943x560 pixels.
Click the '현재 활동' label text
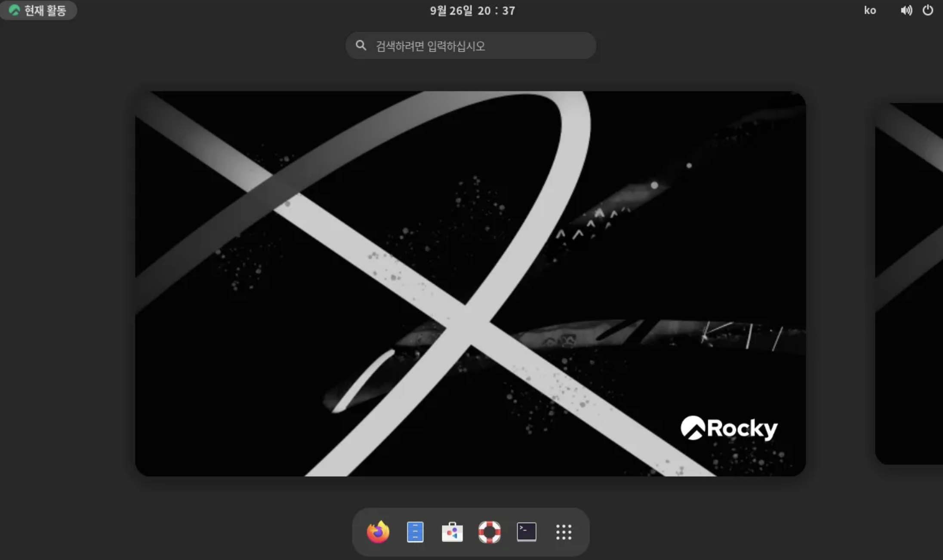(45, 10)
